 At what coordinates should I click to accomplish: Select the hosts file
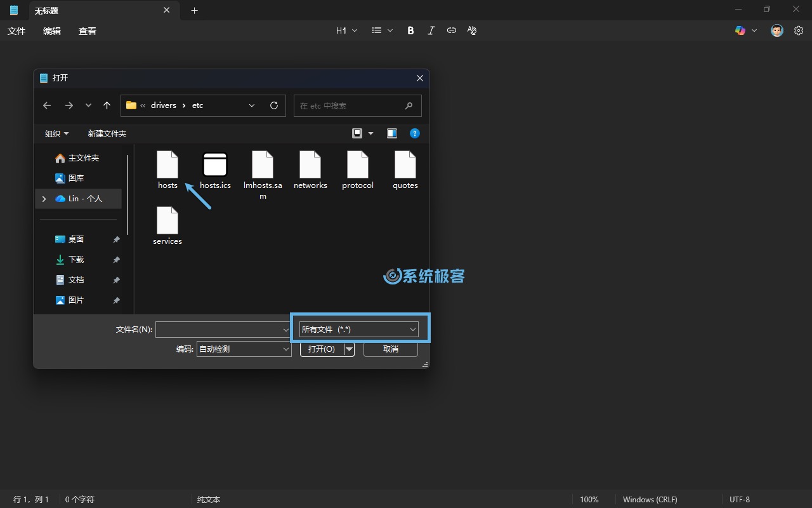[167, 170]
